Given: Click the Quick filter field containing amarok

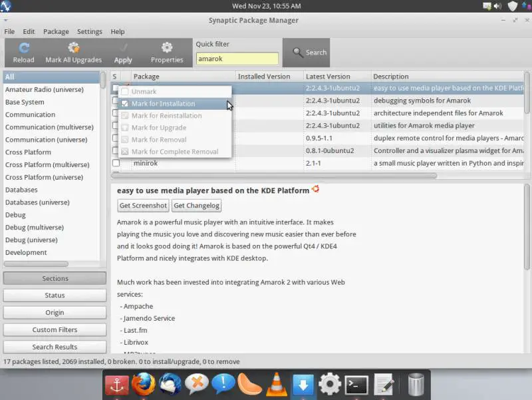Looking at the screenshot, I should [x=237, y=59].
